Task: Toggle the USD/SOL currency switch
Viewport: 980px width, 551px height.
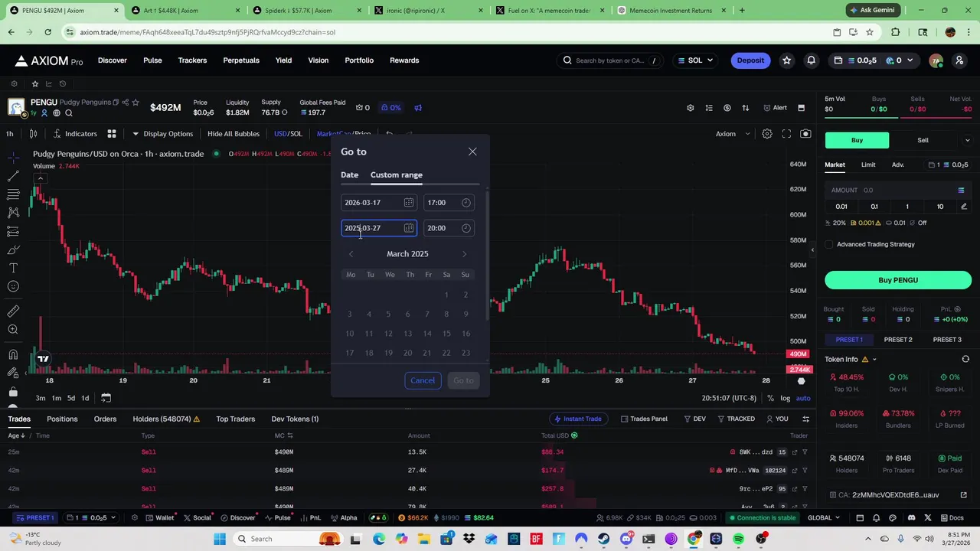Action: pyautogui.click(x=289, y=134)
